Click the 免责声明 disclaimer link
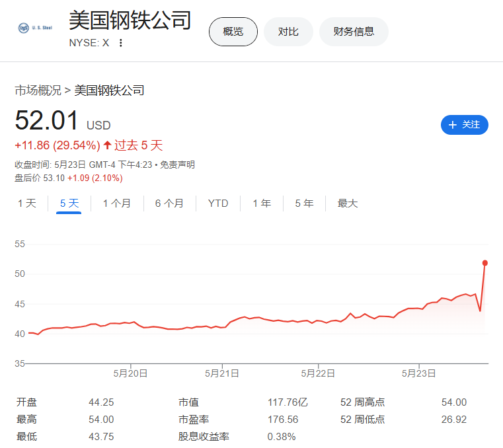 tap(177, 165)
